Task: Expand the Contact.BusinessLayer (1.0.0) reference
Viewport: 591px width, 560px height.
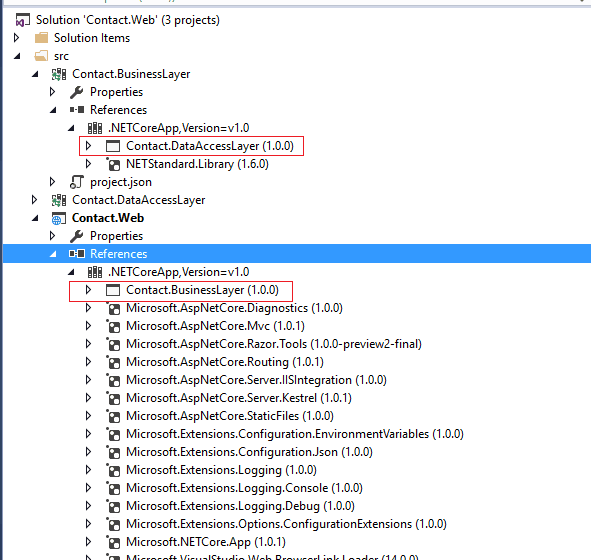Action: [89, 289]
